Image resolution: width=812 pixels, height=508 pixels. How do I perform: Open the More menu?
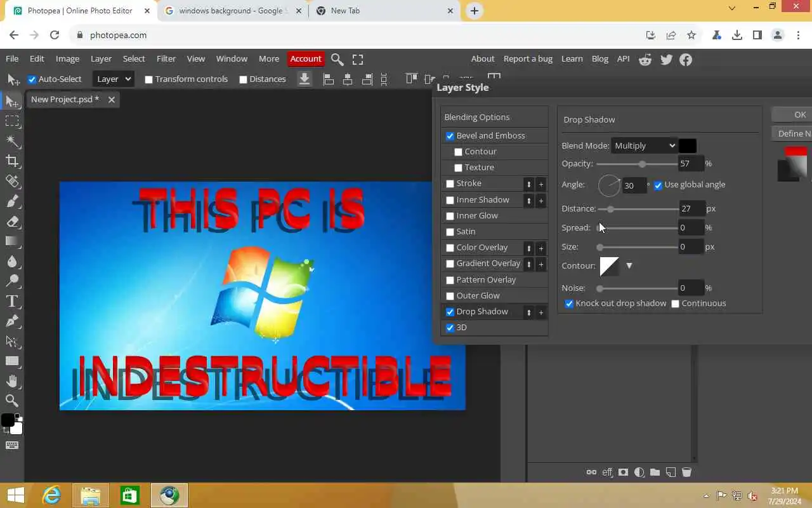coord(269,58)
